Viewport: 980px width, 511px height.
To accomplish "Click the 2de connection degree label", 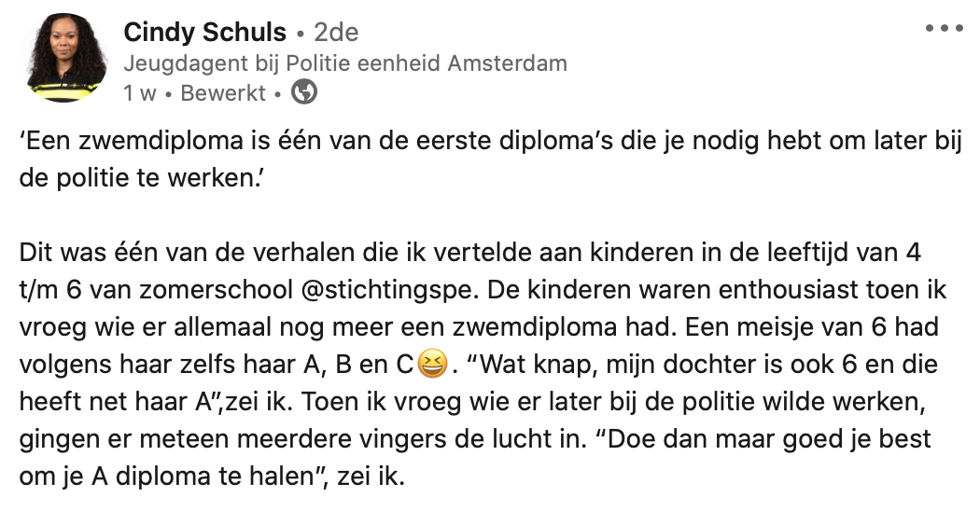I will click(x=336, y=33).
